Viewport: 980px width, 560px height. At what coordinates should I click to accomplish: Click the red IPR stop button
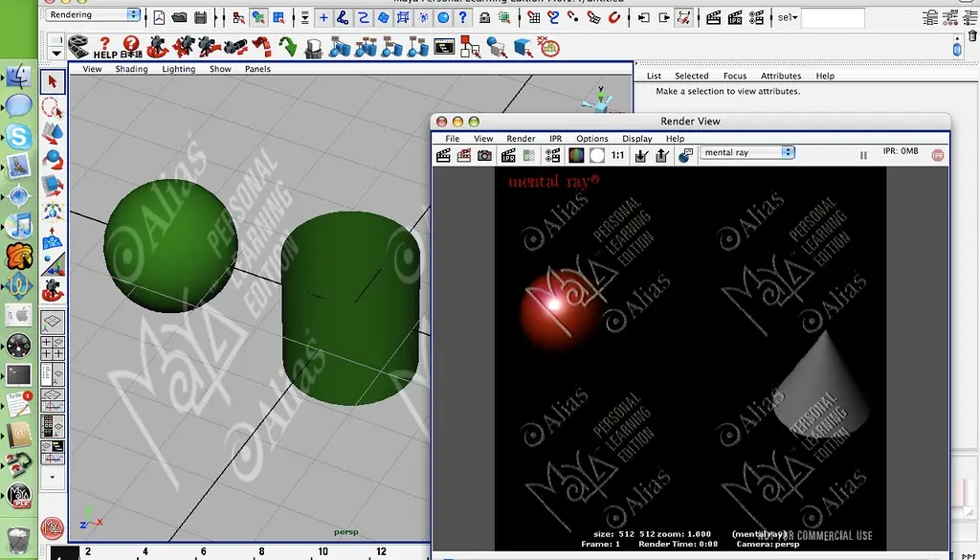pyautogui.click(x=938, y=156)
